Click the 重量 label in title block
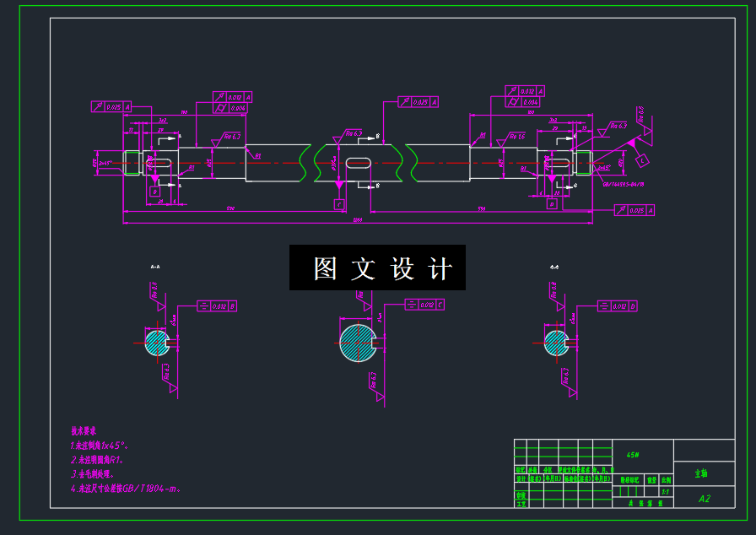Screen dimensions: 756x535 (x=652, y=480)
